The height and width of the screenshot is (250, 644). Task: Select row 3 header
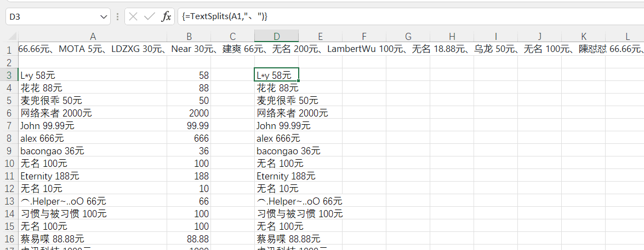click(x=9, y=75)
